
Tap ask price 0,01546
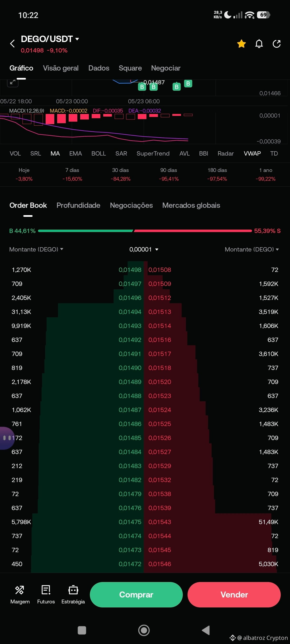pyautogui.click(x=160, y=564)
